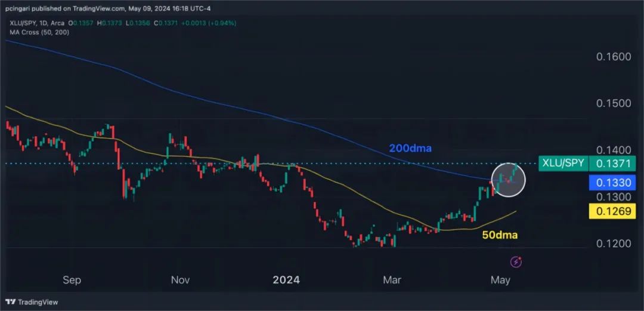The width and height of the screenshot is (644, 311).
Task: Select the green 0.1371 price tag
Action: [612, 164]
